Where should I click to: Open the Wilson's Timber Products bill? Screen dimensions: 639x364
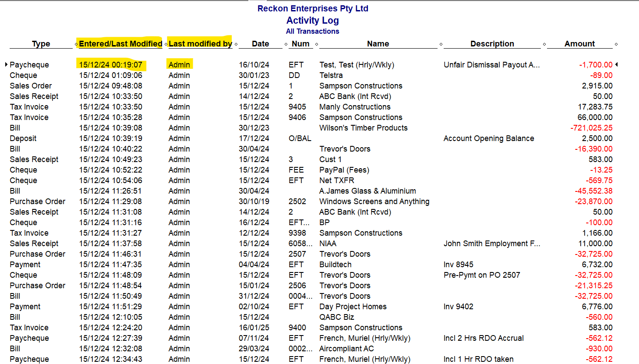pyautogui.click(x=311, y=128)
